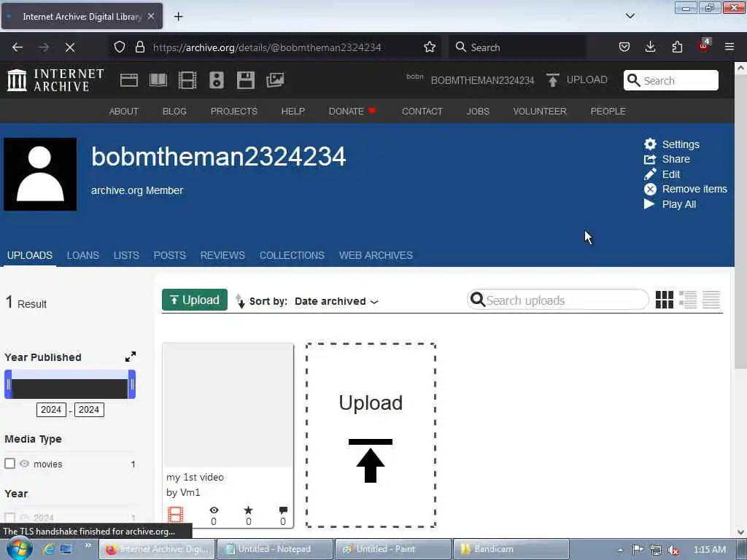Open the Texts book icon

coord(158,80)
